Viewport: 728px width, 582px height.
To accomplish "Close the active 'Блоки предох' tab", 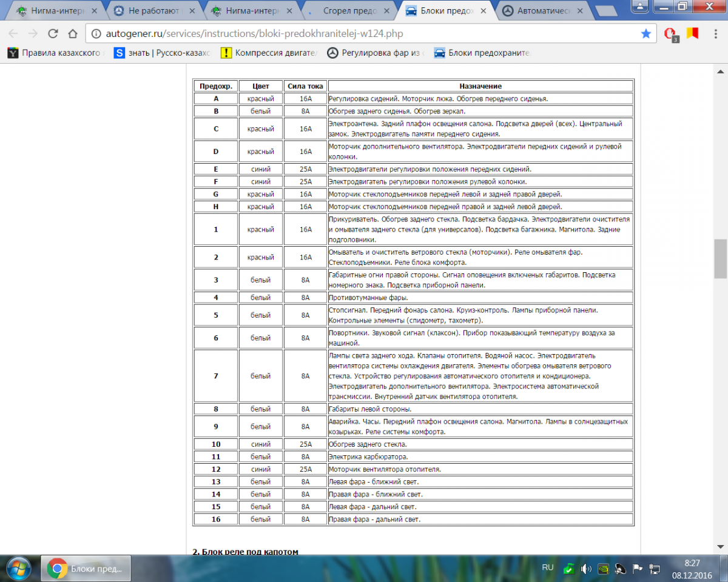I will (484, 11).
